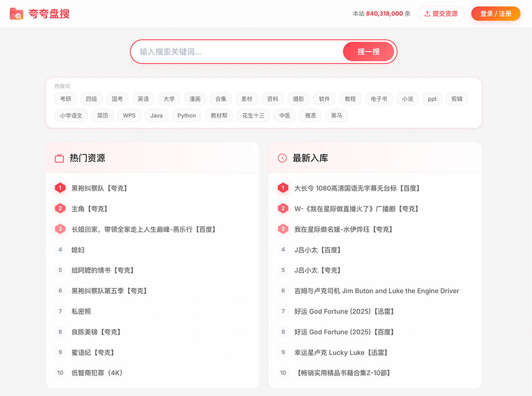The image size is (532, 396).
Task: Open 黑袍纠察队【夸克】 in hot resources
Action: 99,188
